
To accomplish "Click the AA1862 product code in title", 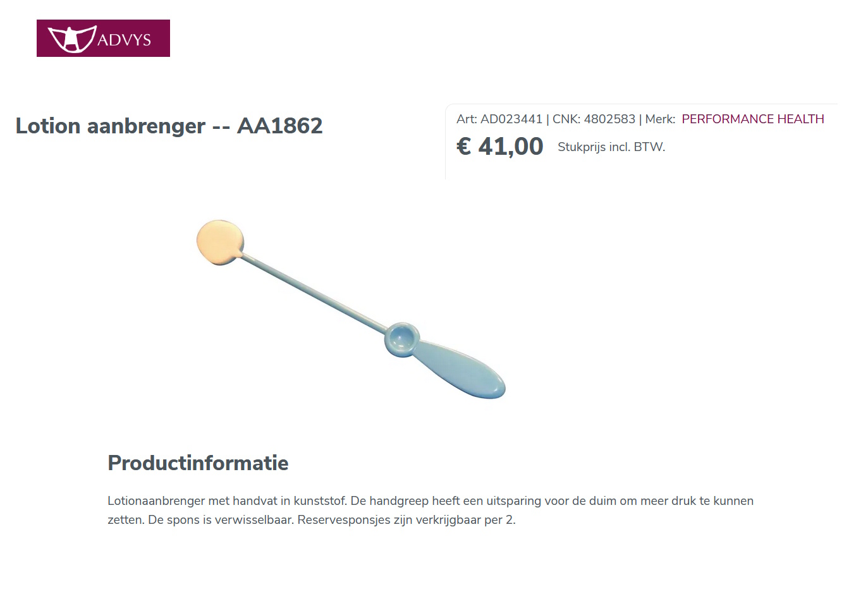I will point(279,126).
